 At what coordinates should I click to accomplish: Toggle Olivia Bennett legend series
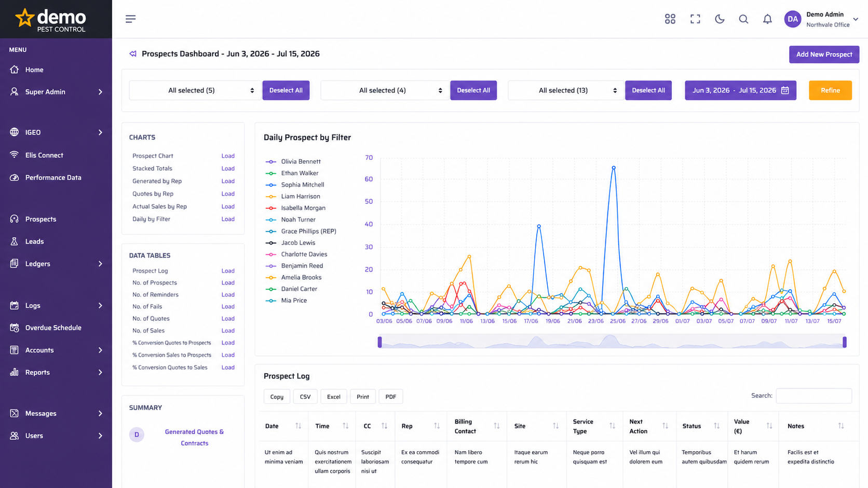pyautogui.click(x=293, y=161)
